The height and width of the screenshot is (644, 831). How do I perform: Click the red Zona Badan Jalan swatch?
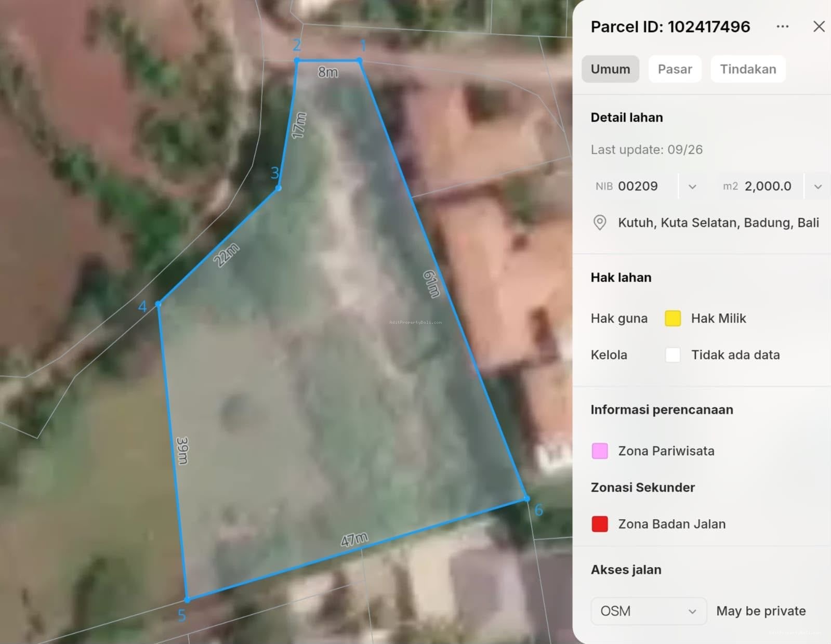coord(600,524)
